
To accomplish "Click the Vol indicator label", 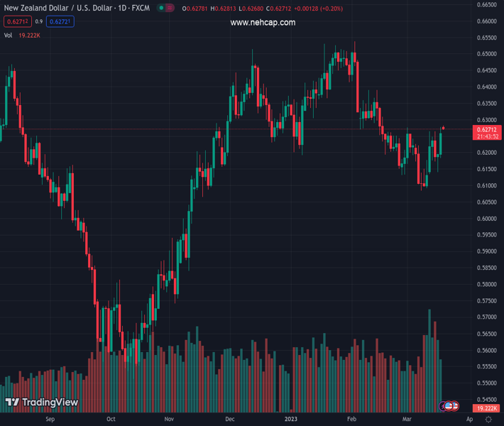I will (x=9, y=35).
